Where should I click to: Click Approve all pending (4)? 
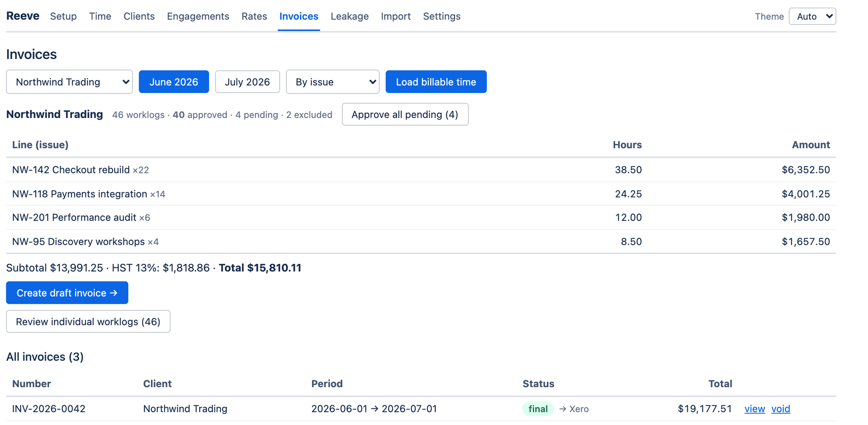pos(405,114)
